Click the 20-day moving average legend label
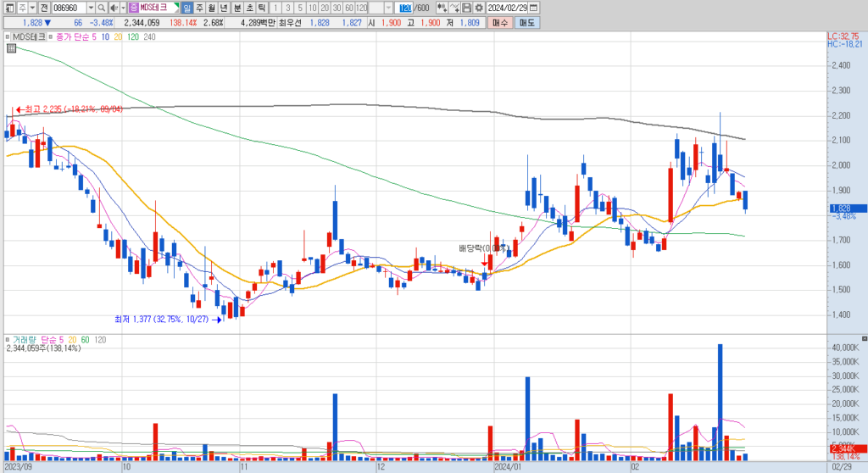Viewport: 868px width, 473px height. pos(118,37)
